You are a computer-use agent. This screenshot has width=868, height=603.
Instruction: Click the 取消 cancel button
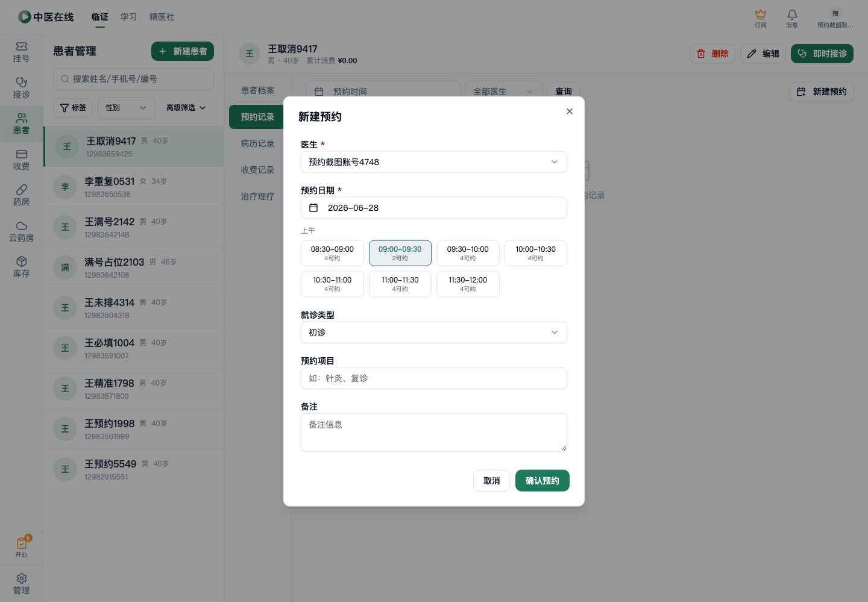[492, 481]
